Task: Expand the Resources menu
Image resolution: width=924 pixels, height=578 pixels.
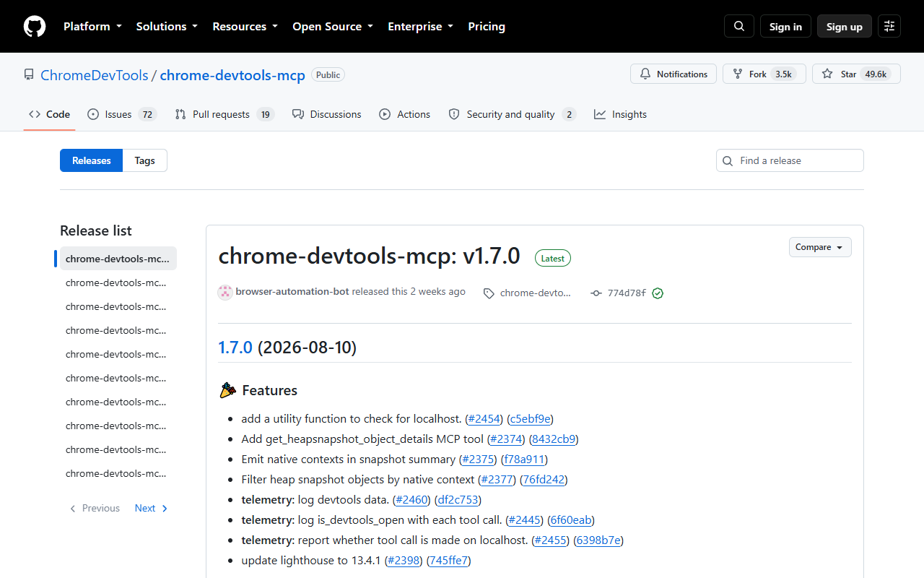Action: click(245, 26)
